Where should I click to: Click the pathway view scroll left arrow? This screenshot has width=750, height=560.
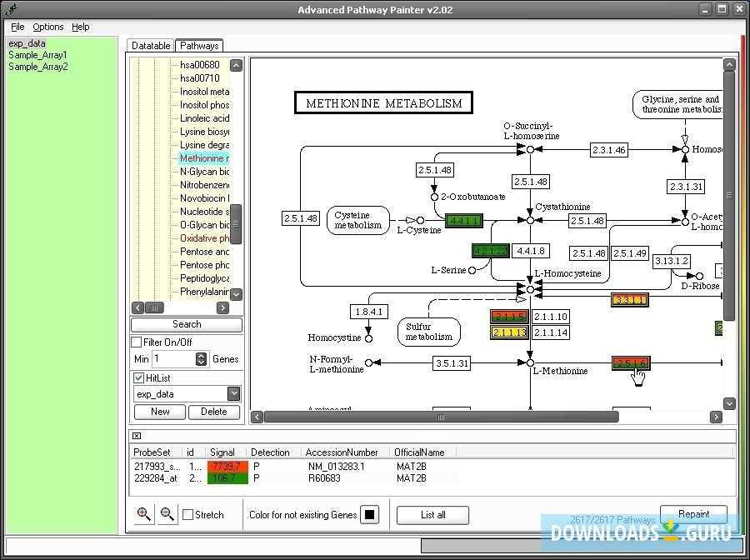point(257,417)
